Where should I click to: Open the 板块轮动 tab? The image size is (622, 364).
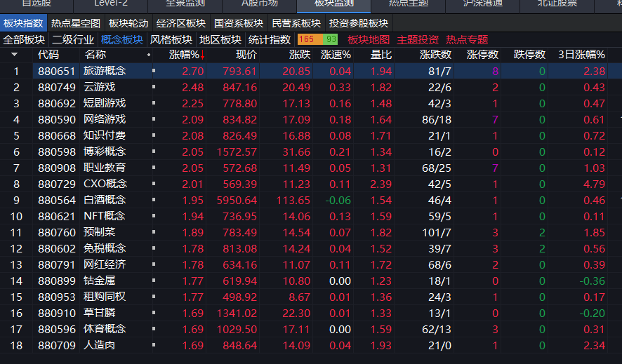coord(128,23)
